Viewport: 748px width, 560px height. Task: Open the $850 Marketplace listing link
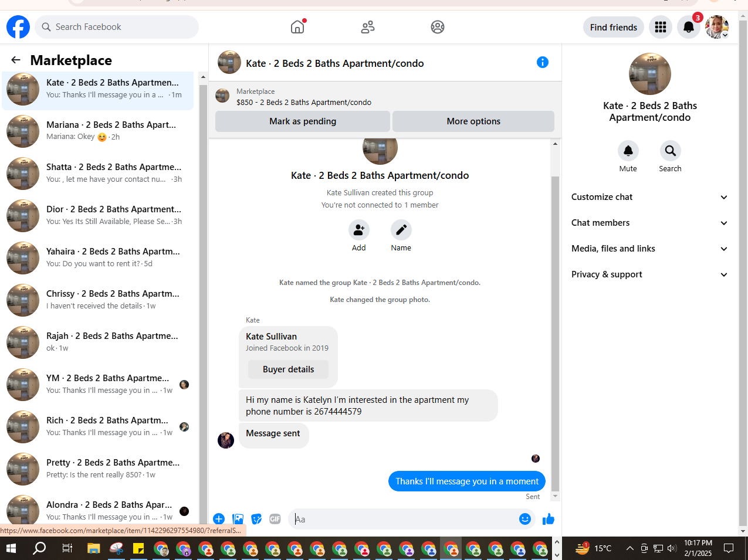pos(304,102)
